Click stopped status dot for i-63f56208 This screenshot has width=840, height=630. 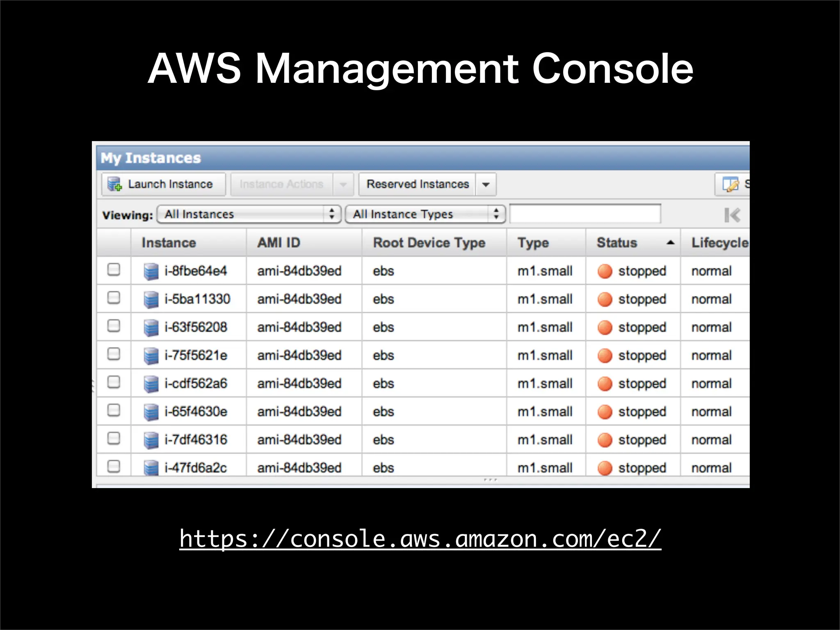tap(605, 327)
